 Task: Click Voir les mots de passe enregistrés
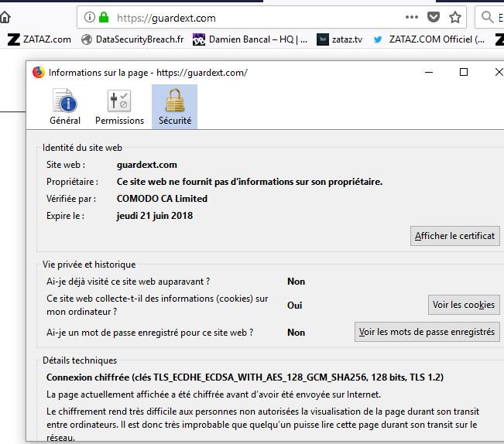pyautogui.click(x=427, y=332)
